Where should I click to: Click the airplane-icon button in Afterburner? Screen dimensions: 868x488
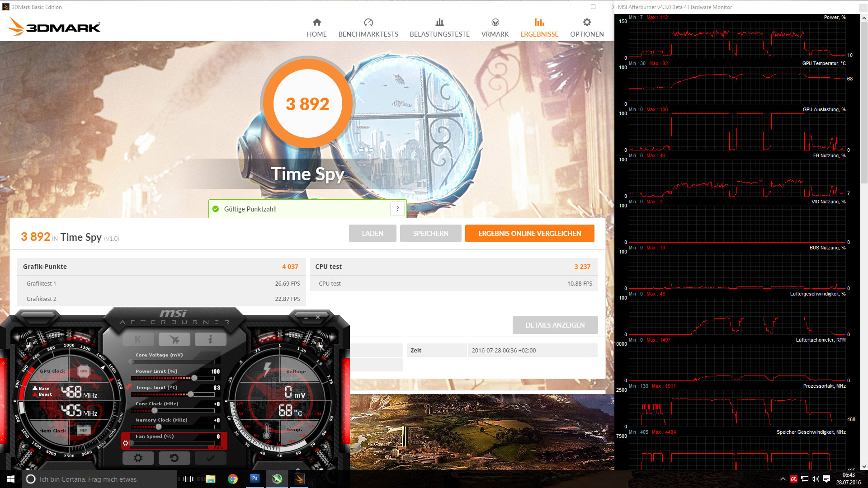[174, 339]
